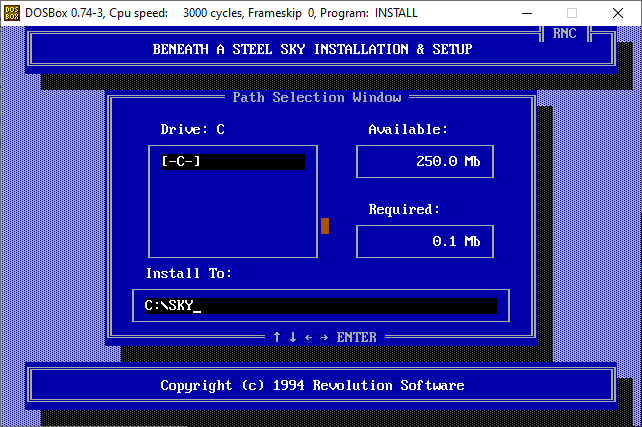Click the Path Selection Window title
The image size is (642, 427).
pos(317,97)
